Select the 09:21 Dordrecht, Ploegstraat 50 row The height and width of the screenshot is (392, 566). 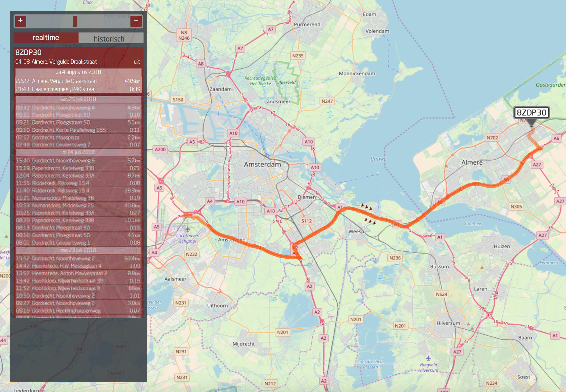click(78, 122)
